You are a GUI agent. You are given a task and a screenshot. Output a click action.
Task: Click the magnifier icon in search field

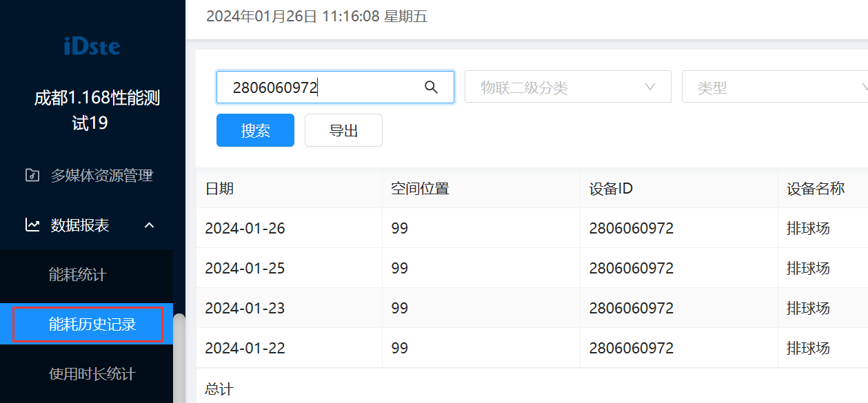[x=431, y=87]
